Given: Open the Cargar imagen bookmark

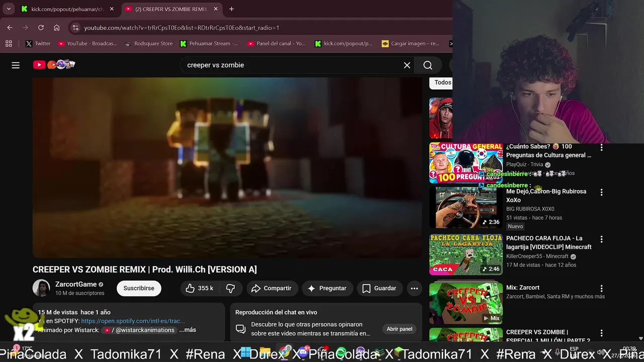Looking at the screenshot, I should click(411, 44).
